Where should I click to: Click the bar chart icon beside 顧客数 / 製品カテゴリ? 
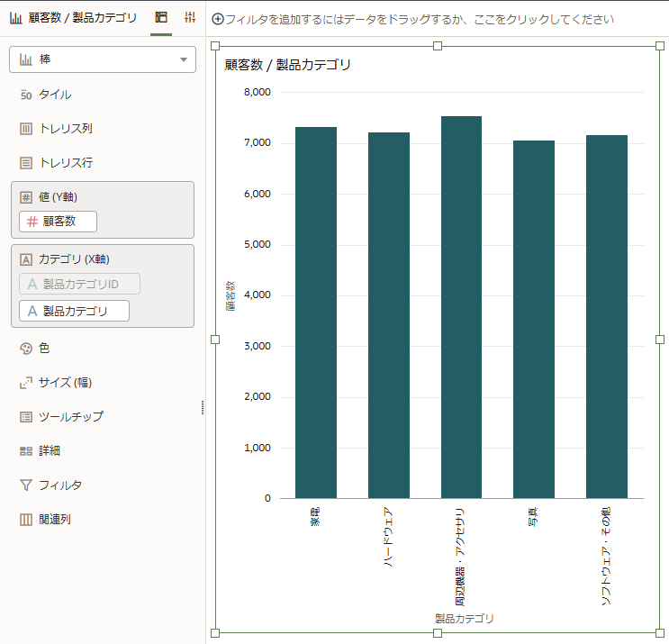point(16,18)
